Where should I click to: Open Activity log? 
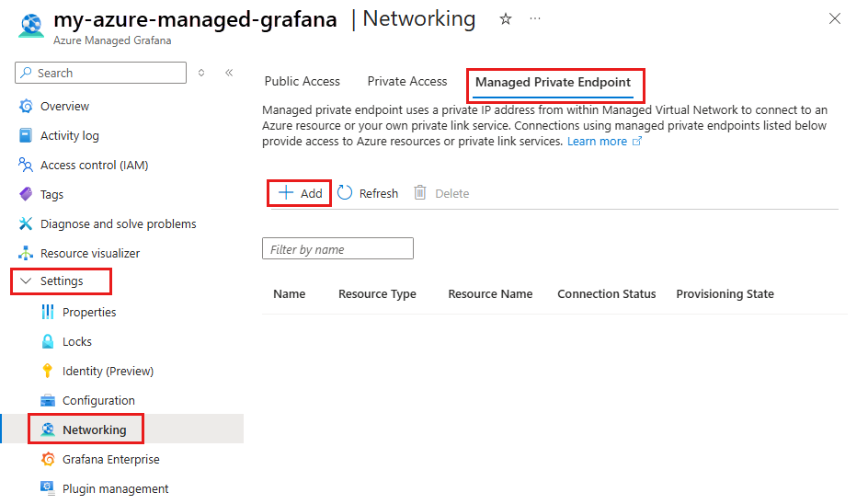click(x=70, y=135)
